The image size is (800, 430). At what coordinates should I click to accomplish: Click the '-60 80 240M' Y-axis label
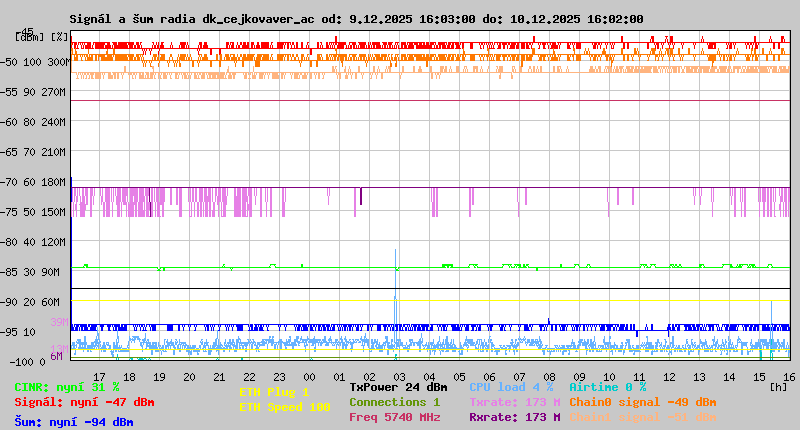34,122
